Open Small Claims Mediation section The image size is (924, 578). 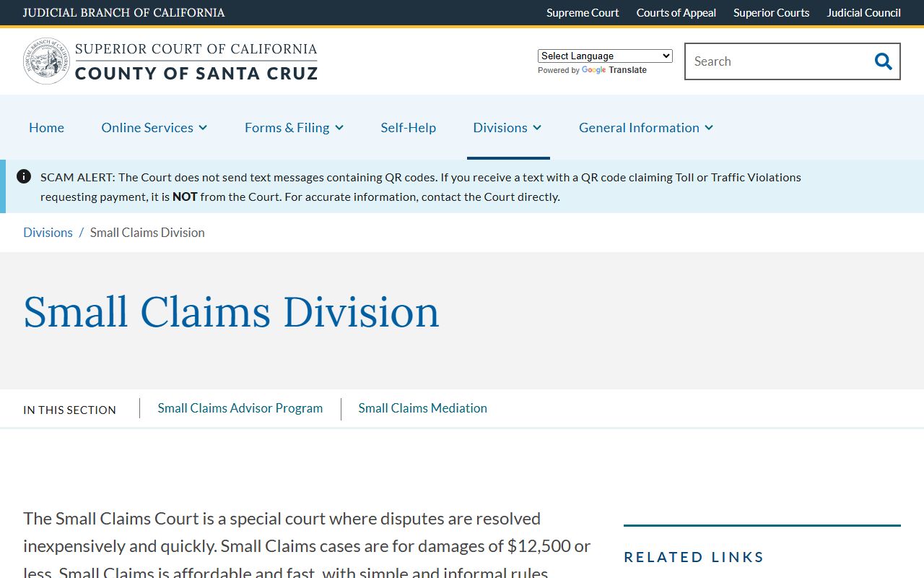423,408
